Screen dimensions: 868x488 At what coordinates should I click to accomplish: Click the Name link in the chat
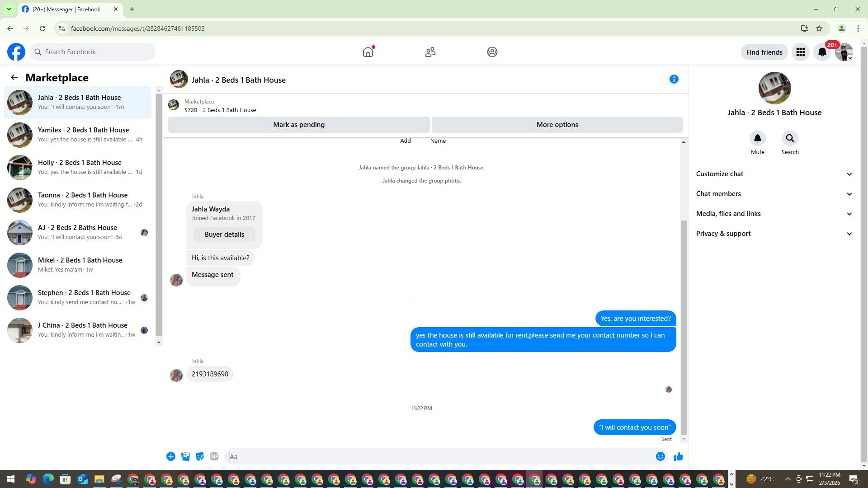click(x=438, y=141)
